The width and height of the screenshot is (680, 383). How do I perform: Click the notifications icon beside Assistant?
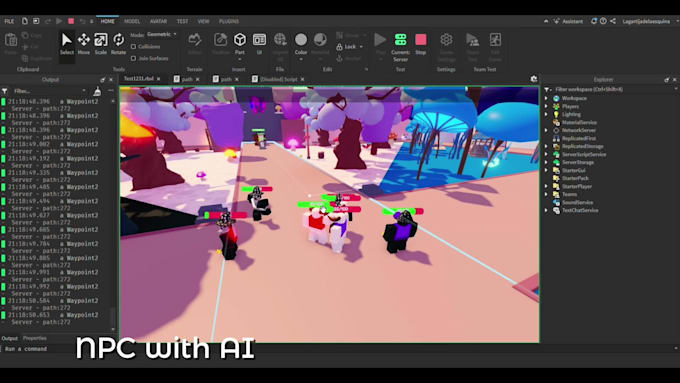pos(594,21)
